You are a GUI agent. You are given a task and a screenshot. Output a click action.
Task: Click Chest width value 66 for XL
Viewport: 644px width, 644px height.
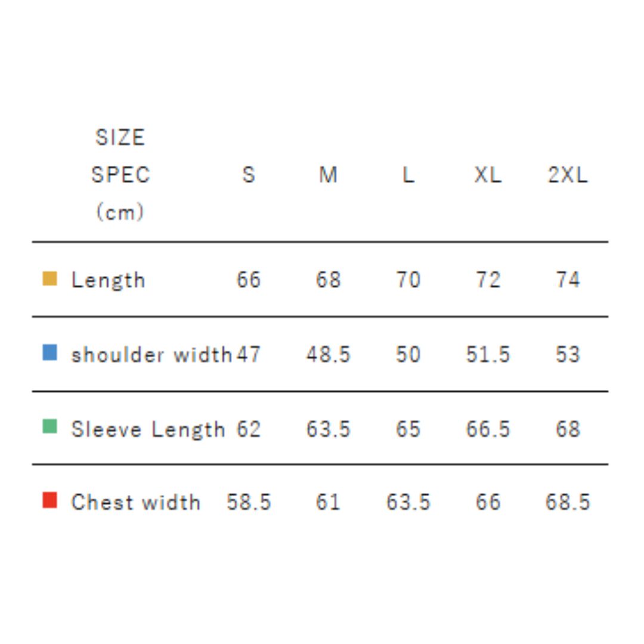(x=488, y=502)
